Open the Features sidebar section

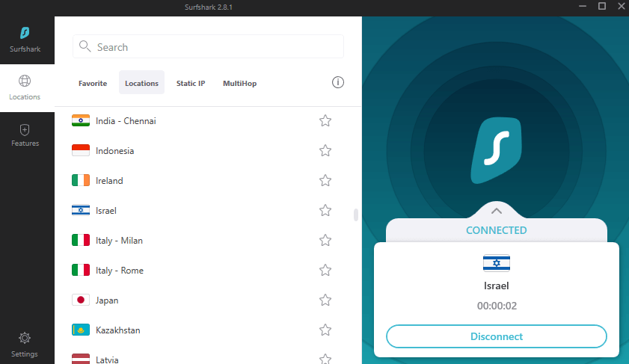(25, 135)
